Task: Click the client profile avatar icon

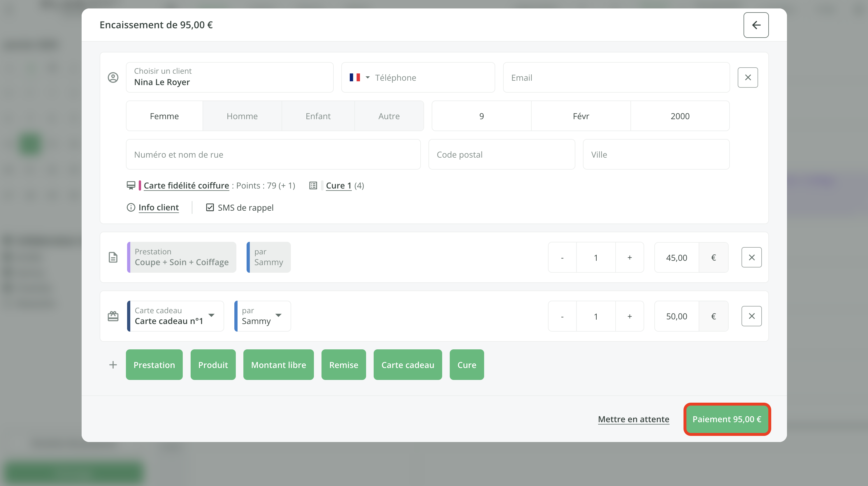Action: tap(113, 78)
